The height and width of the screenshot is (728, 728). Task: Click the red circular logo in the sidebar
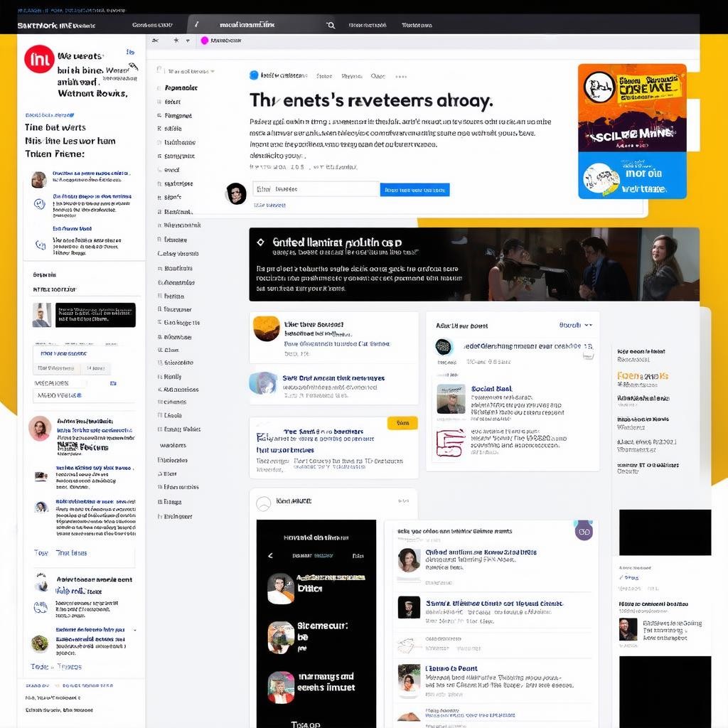(39, 59)
